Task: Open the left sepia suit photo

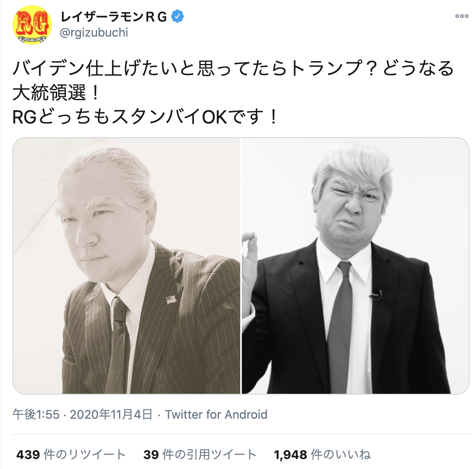Action: pyautogui.click(x=127, y=265)
